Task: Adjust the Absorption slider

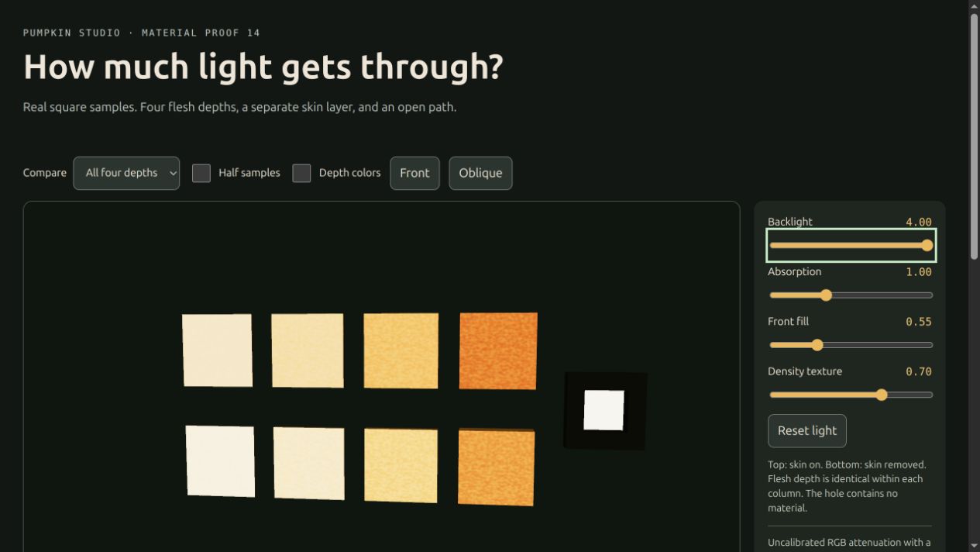Action: click(851, 295)
